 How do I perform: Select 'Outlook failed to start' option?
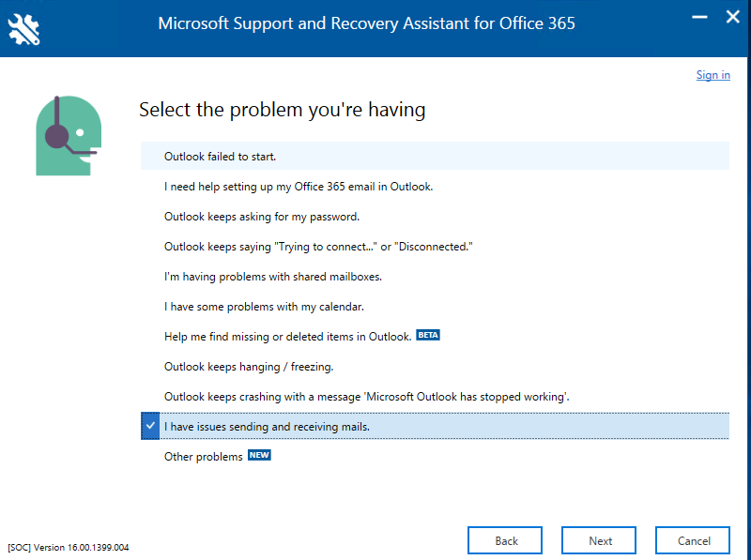pos(435,156)
